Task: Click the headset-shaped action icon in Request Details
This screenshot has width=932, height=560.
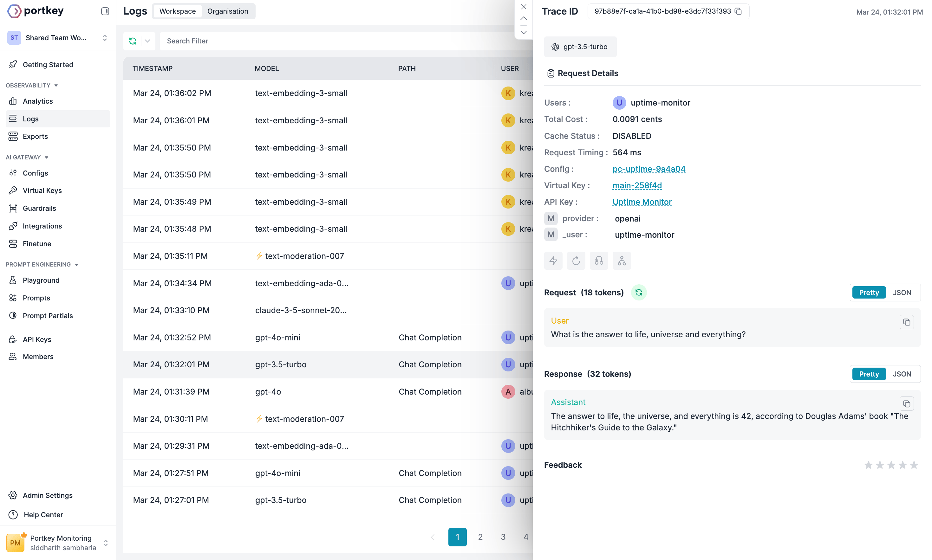Action: coord(599,261)
